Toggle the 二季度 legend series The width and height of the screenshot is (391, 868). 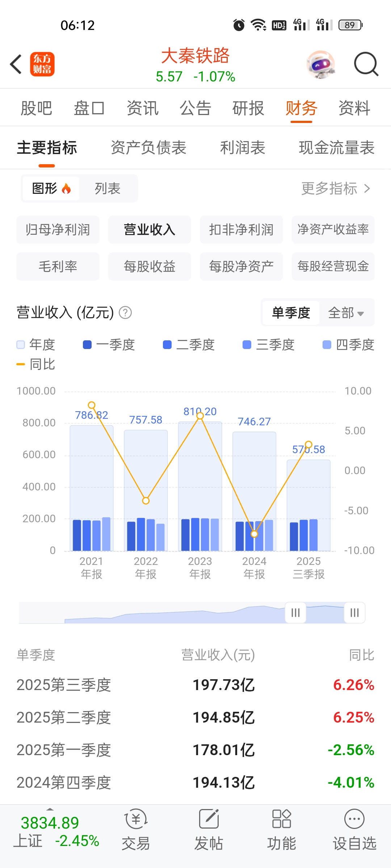point(189,345)
